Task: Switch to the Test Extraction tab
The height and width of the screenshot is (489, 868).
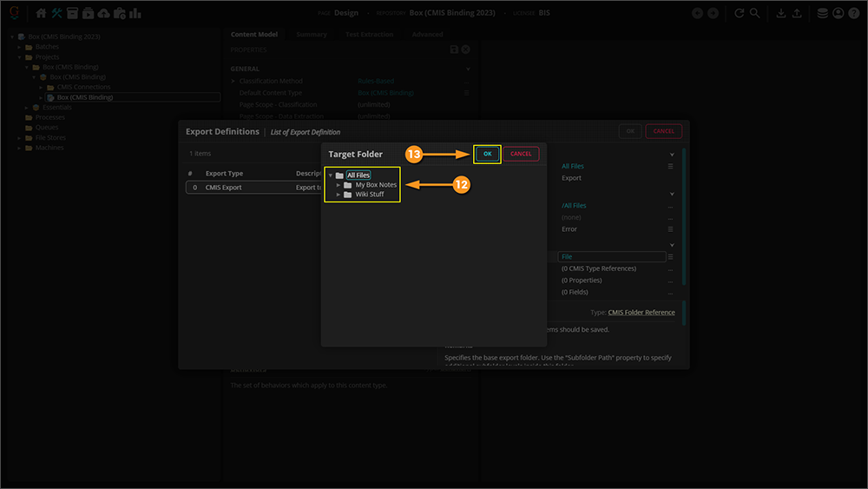Action: pos(369,35)
